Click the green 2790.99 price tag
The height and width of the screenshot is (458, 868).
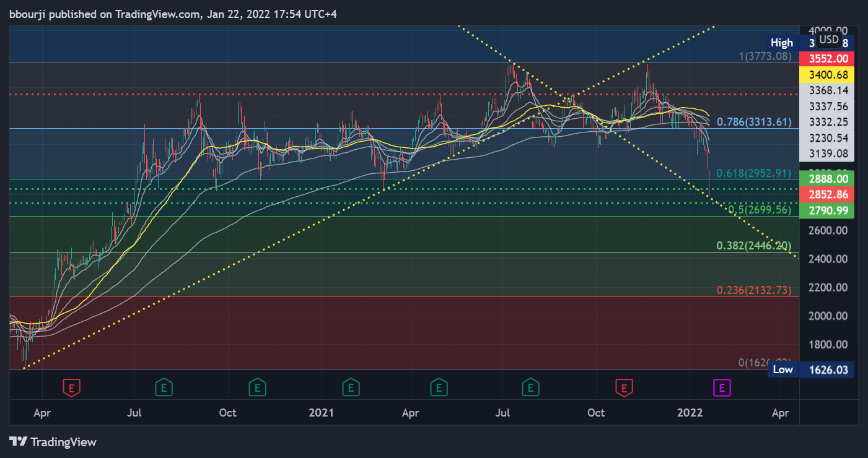tap(827, 210)
